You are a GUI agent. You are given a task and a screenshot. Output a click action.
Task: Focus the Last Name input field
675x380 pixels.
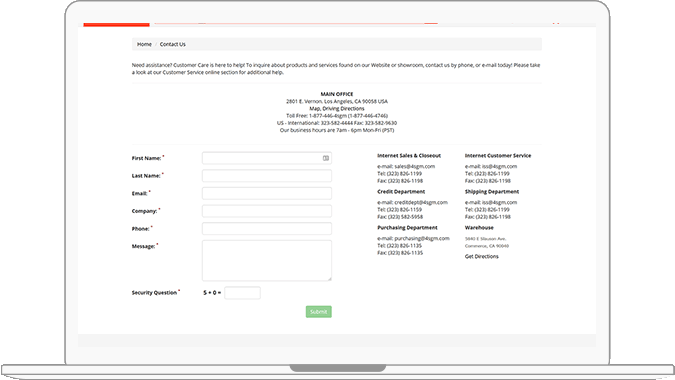click(x=267, y=176)
